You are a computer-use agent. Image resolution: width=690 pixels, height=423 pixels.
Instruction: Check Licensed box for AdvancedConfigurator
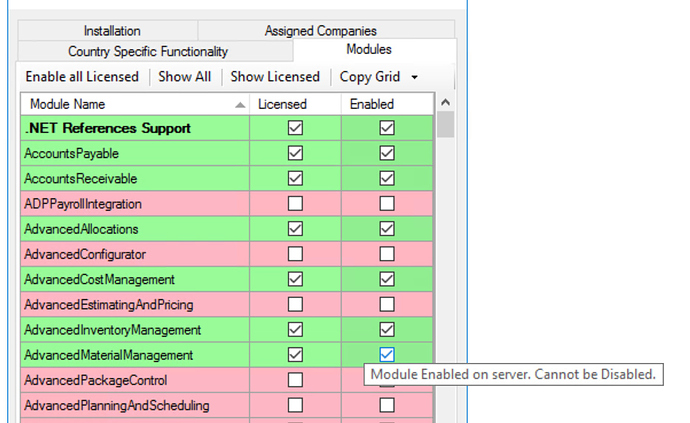[295, 254]
